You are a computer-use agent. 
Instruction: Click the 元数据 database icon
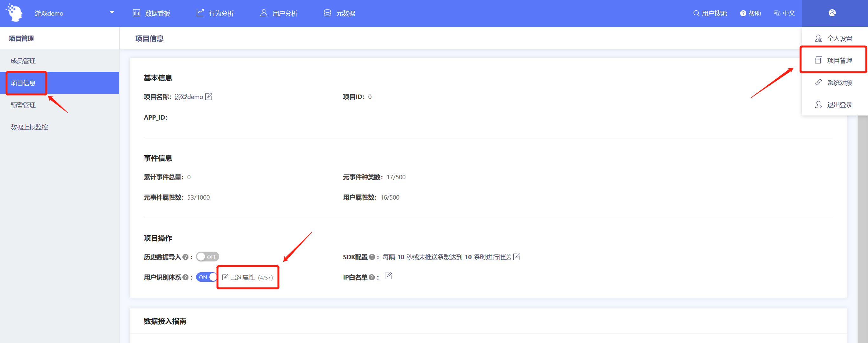click(327, 13)
